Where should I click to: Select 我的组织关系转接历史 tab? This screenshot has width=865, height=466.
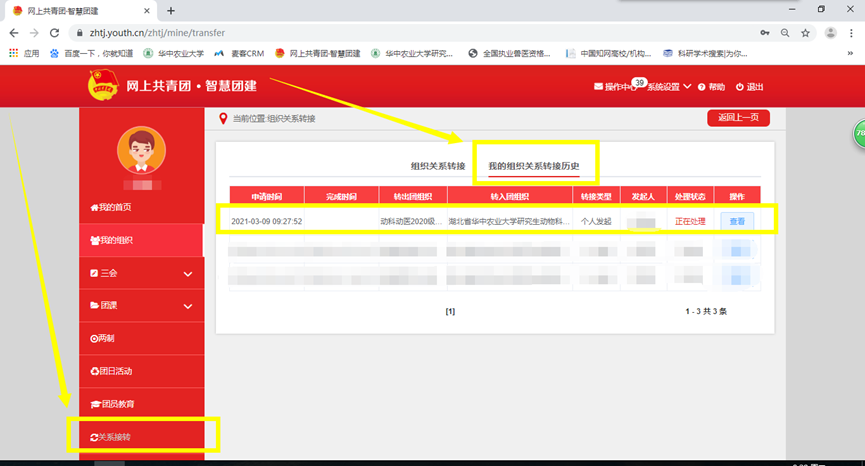click(533, 165)
